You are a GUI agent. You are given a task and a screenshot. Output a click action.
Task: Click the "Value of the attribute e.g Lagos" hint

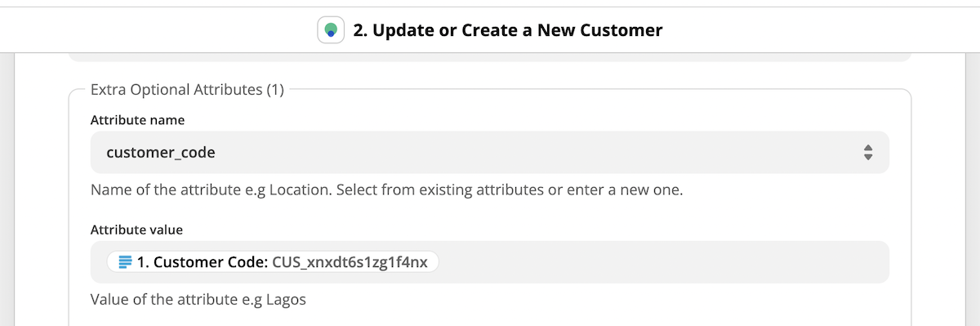(198, 300)
